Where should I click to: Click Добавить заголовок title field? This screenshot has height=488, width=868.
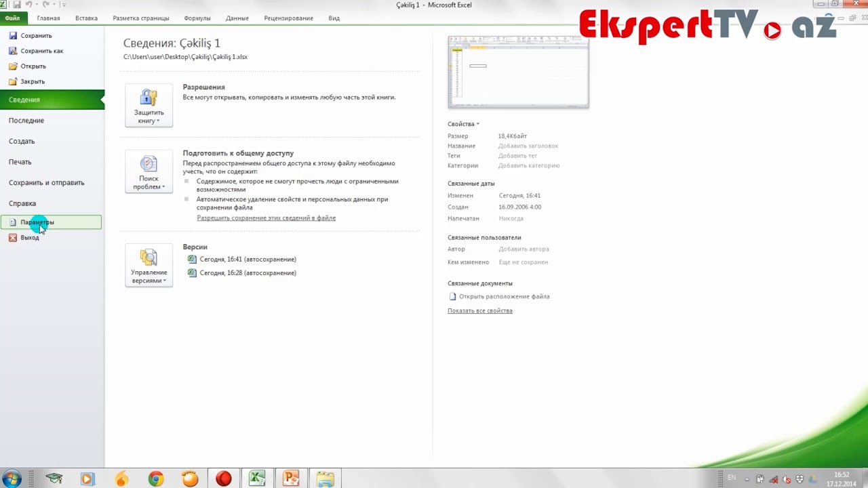point(528,146)
